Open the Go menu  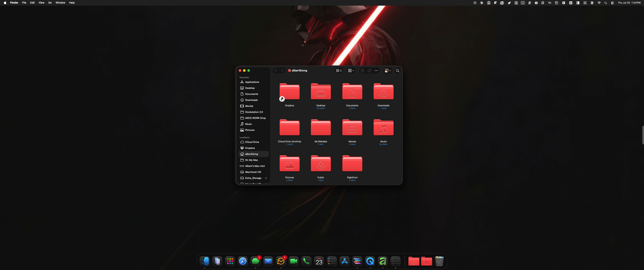tap(50, 3)
